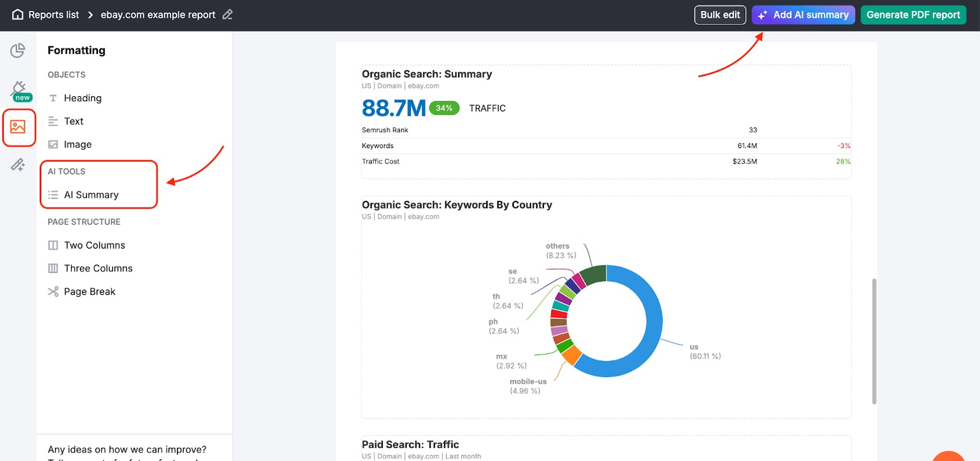Click the Bulk edit button
980x461 pixels.
pyautogui.click(x=720, y=15)
